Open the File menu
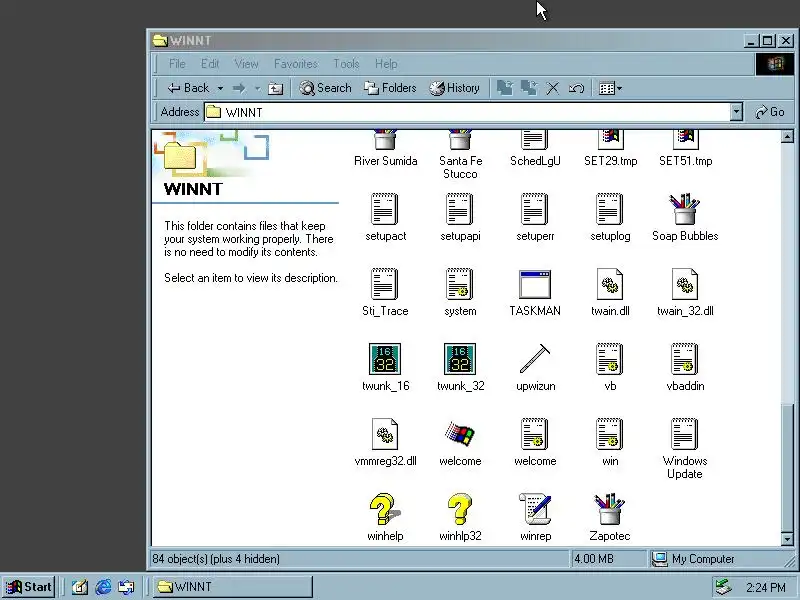 [x=177, y=64]
